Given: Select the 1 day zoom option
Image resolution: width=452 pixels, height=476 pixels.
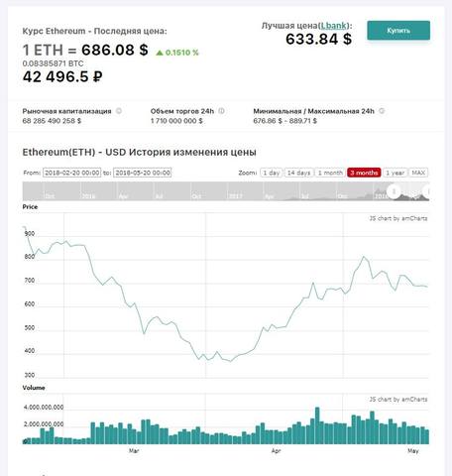Looking at the screenshot, I should point(272,173).
